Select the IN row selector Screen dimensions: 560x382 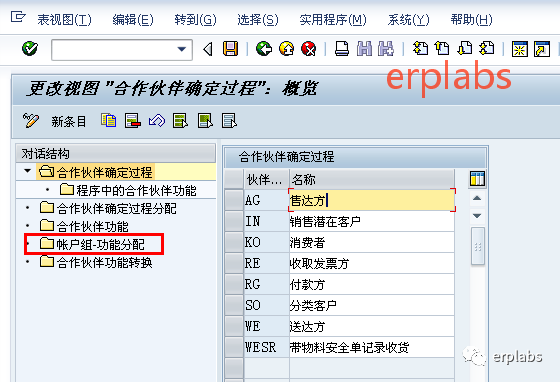pos(234,221)
